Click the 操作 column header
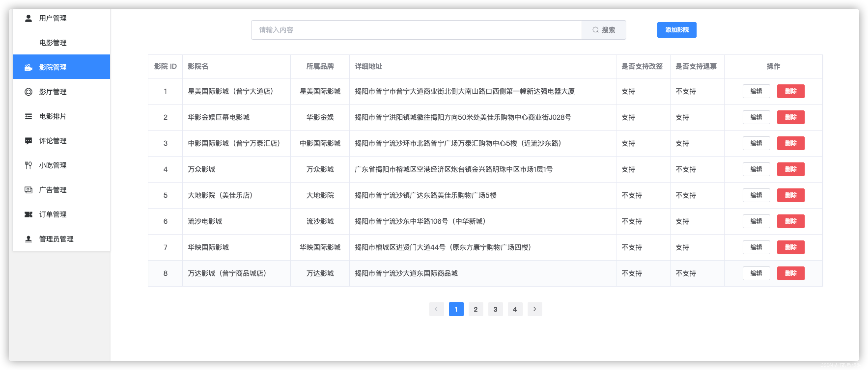868x370 pixels. tap(773, 66)
